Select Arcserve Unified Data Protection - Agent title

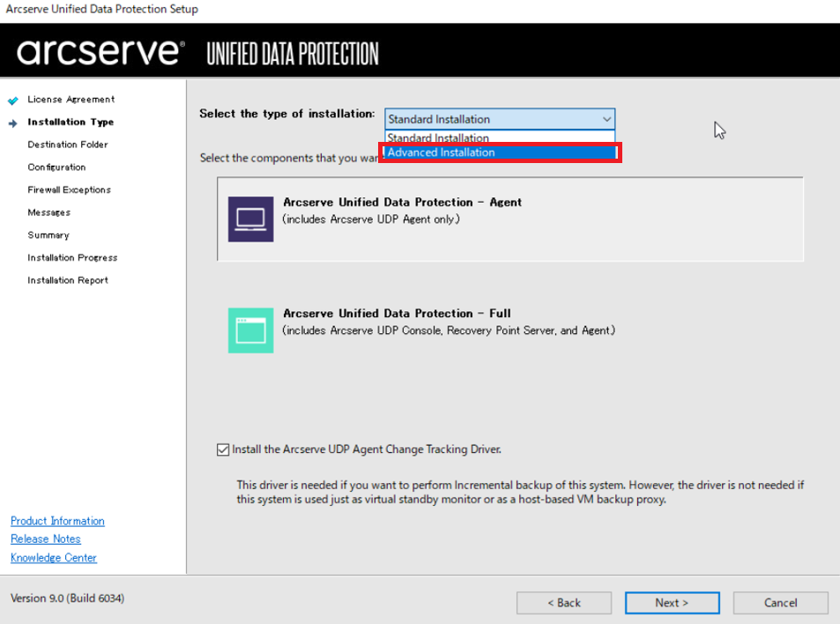click(402, 202)
